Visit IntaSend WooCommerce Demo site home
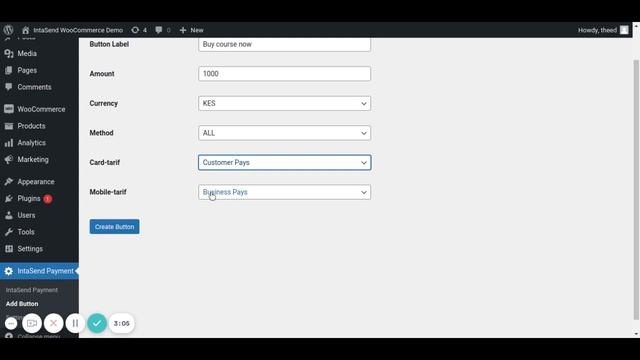Image resolution: width=640 pixels, height=360 pixels. pos(72,30)
